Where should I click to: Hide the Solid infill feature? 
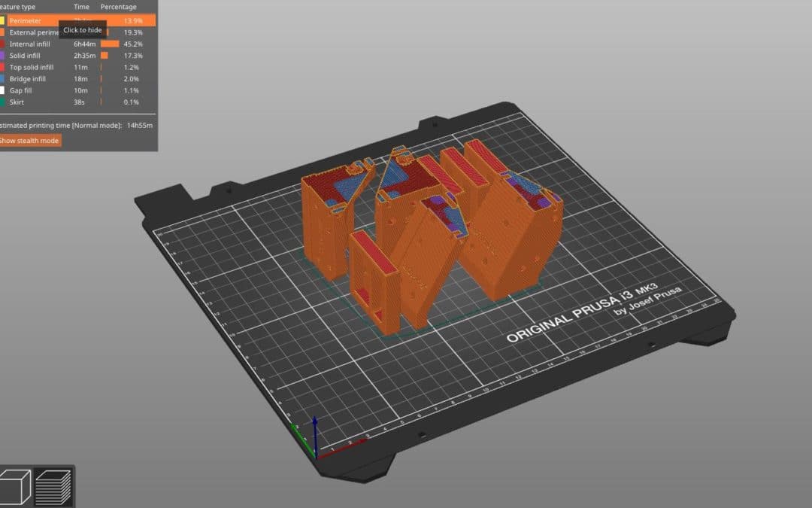[26, 55]
